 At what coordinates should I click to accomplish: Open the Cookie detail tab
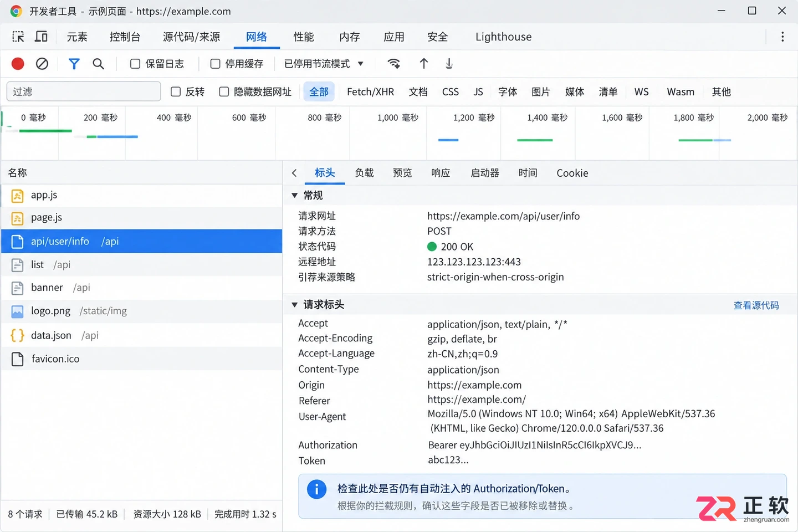pyautogui.click(x=572, y=173)
